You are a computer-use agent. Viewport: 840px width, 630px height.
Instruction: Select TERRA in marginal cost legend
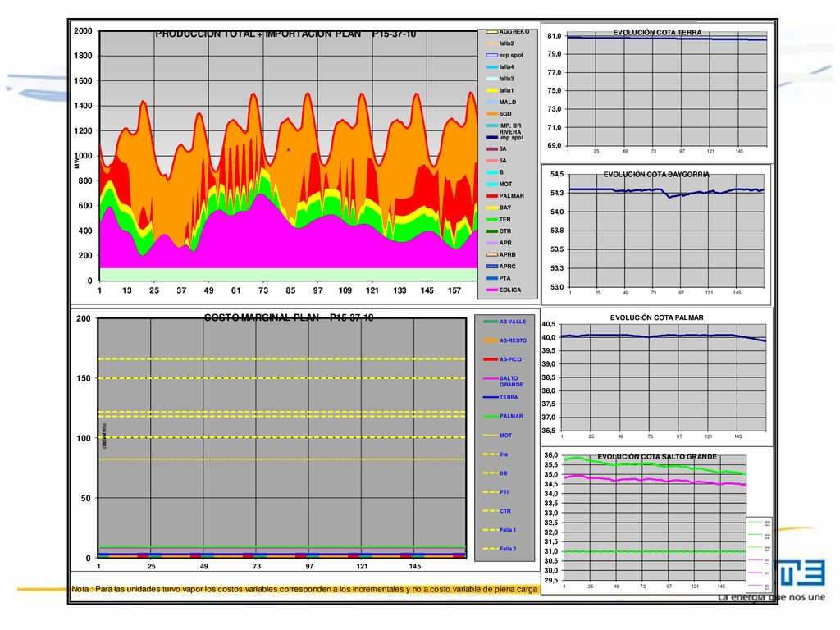pos(500,398)
